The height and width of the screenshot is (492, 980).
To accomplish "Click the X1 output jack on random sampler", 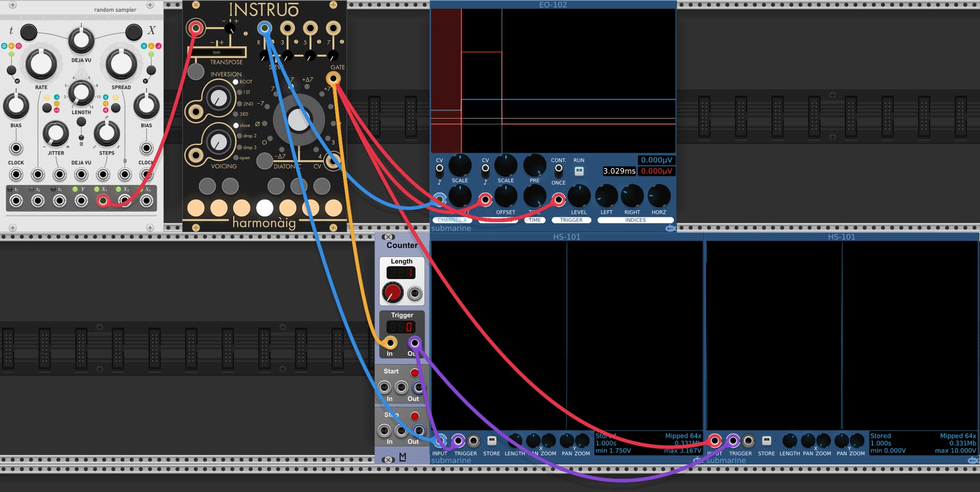I will (103, 201).
